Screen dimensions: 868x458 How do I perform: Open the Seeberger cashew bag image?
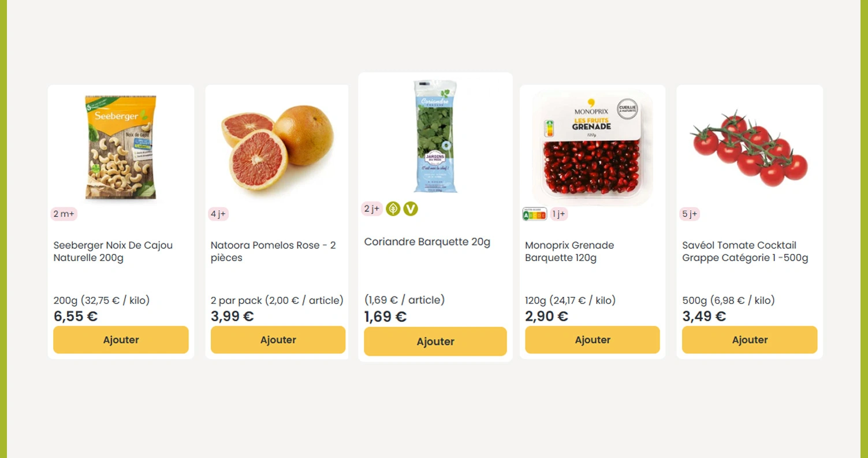point(121,147)
